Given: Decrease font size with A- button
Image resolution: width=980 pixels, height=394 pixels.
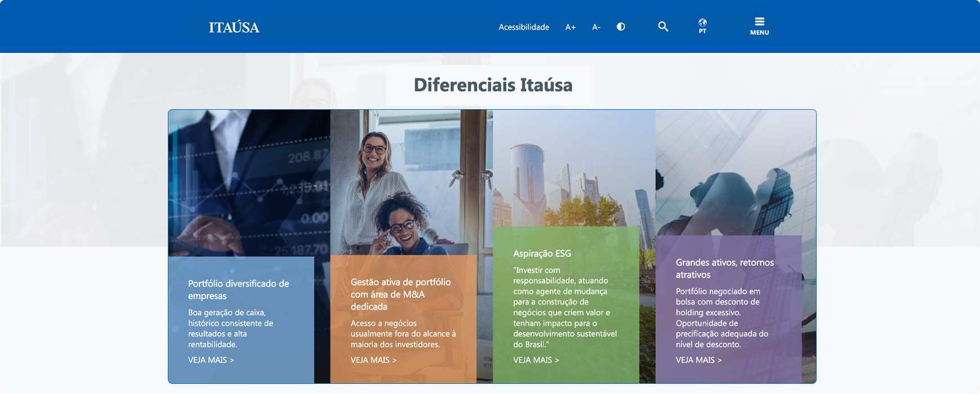Looking at the screenshot, I should click(x=596, y=27).
